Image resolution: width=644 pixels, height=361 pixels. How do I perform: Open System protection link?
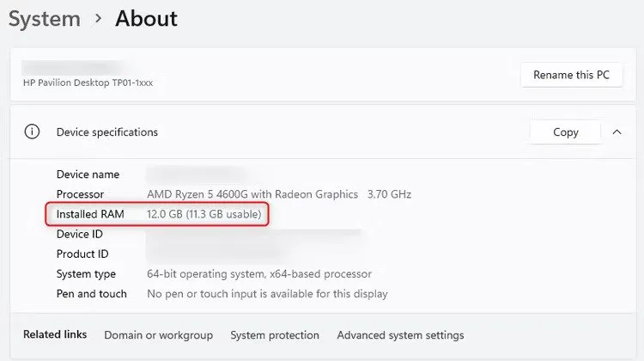[x=275, y=335]
